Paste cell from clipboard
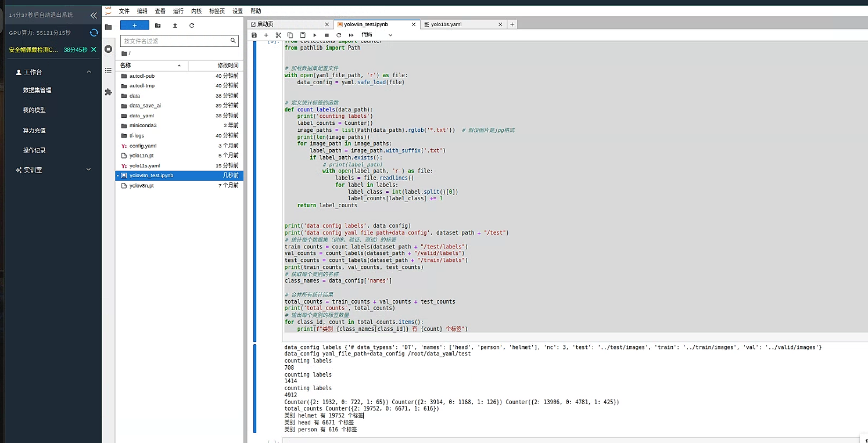 [x=303, y=35]
